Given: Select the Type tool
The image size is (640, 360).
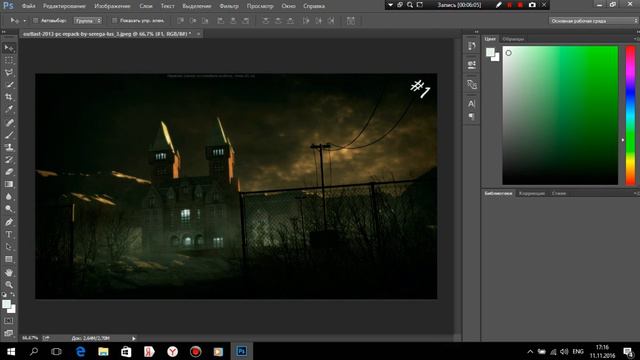Looking at the screenshot, I should 9,234.
